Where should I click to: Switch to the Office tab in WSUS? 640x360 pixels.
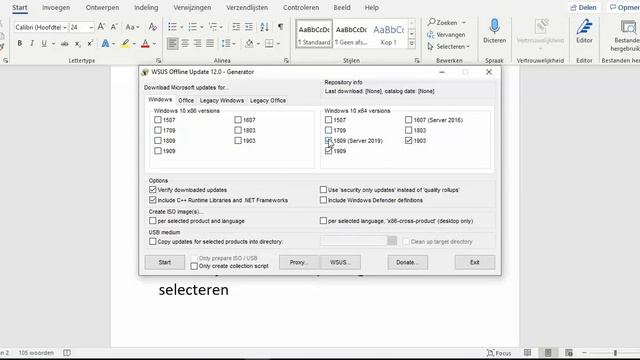[186, 100]
